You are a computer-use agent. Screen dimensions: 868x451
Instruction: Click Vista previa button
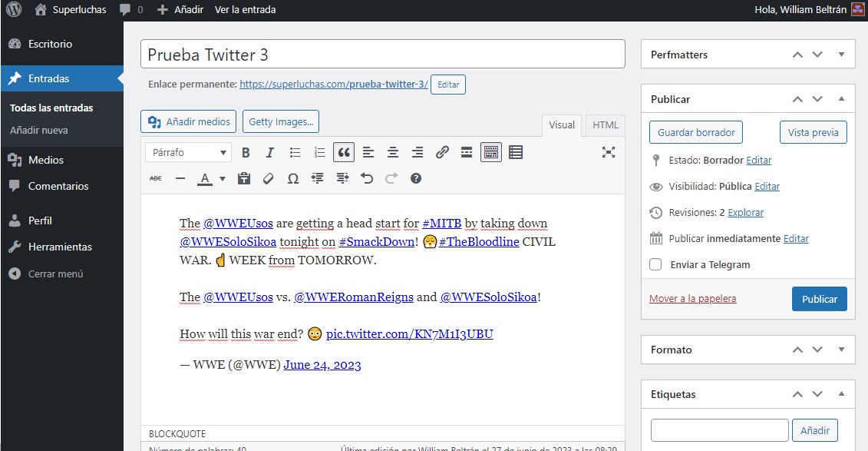814,132
